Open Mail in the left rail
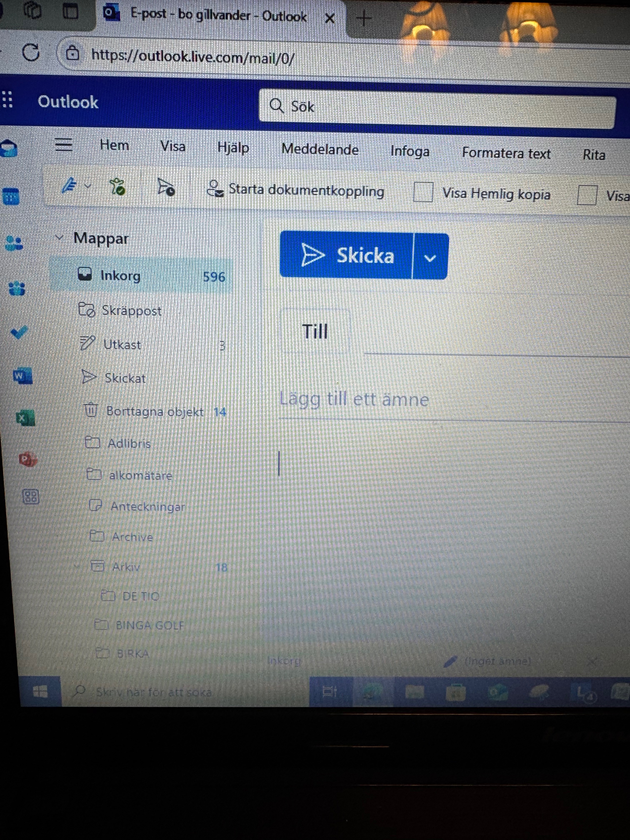 8,148
